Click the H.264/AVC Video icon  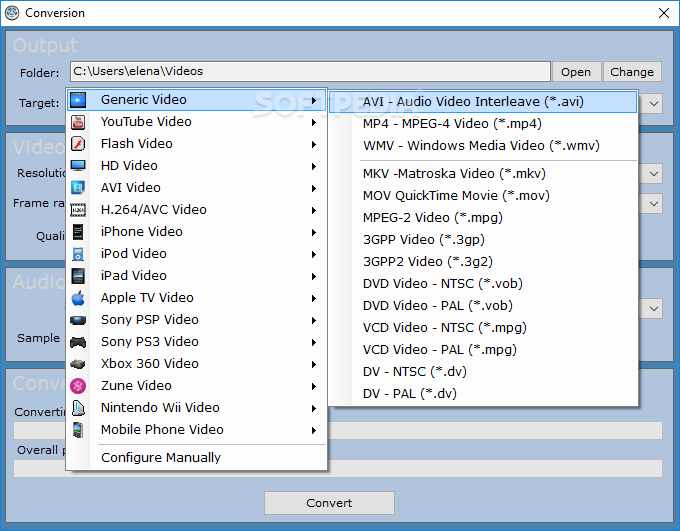78,210
